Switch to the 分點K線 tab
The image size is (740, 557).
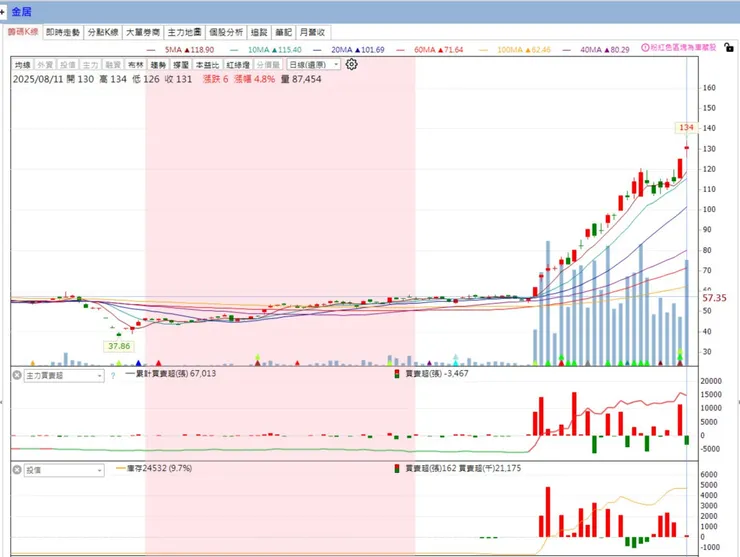click(x=103, y=32)
